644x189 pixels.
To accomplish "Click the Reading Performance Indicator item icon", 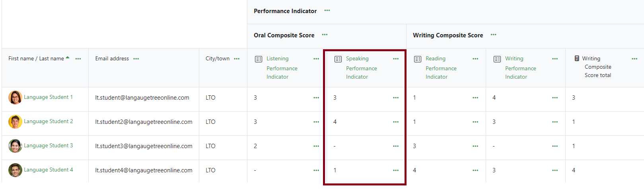I will [418, 59].
